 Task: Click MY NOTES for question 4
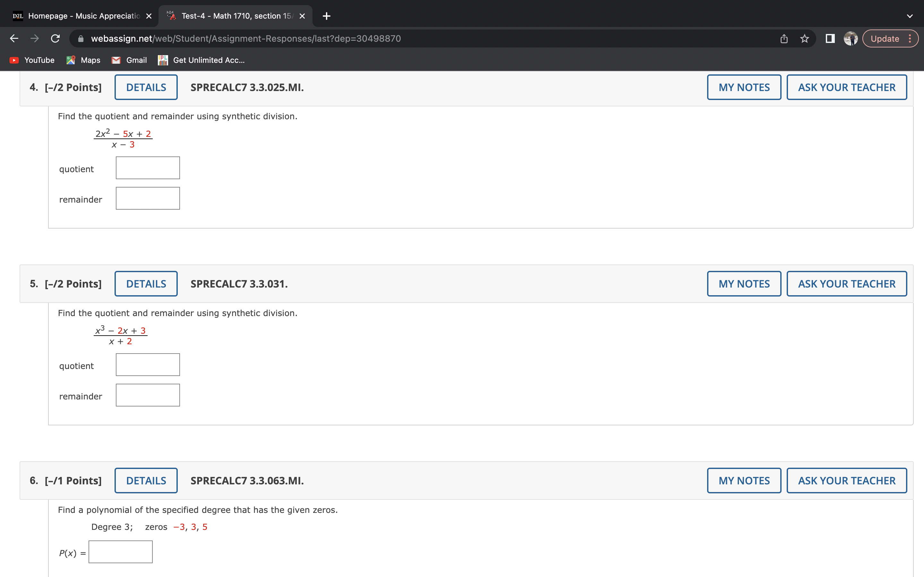coord(744,87)
